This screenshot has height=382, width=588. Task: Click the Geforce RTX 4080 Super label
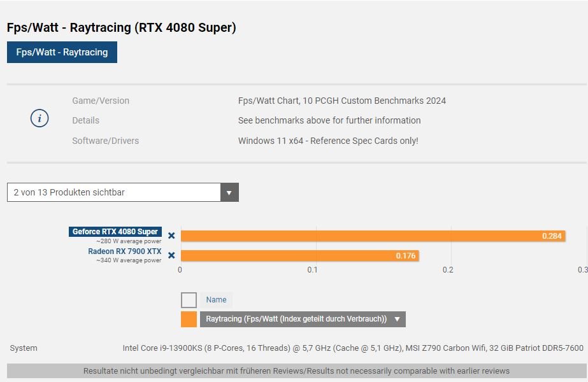click(115, 232)
